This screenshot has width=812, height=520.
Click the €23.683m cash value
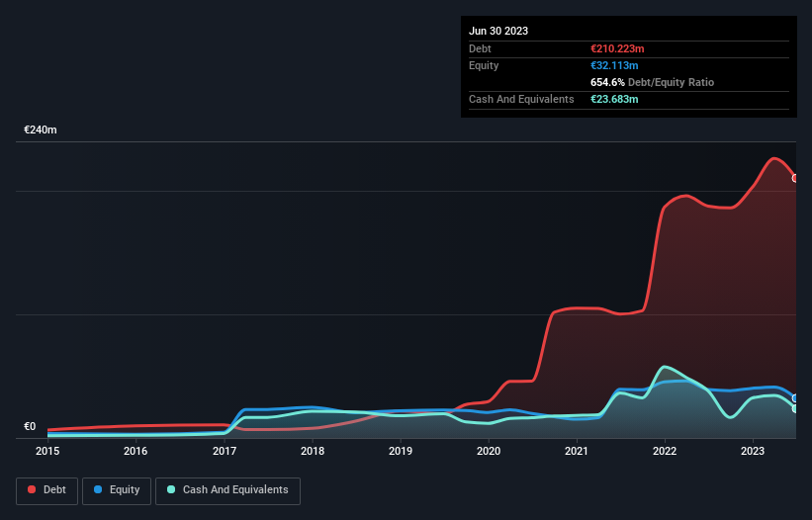(x=614, y=99)
